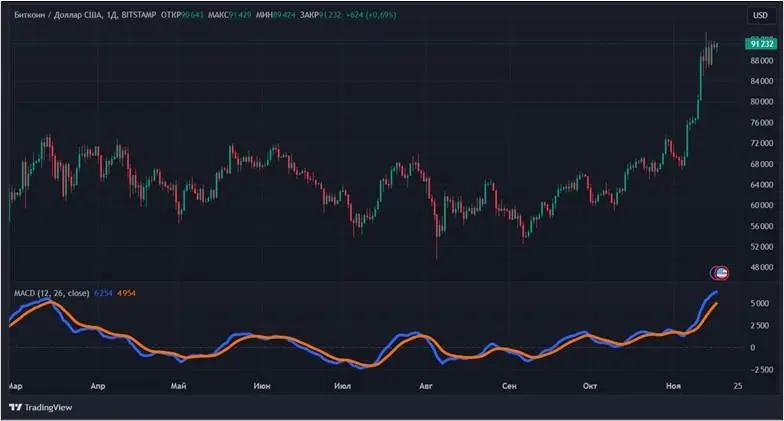
Task: Open the USD currency selector
Action: [x=759, y=15]
